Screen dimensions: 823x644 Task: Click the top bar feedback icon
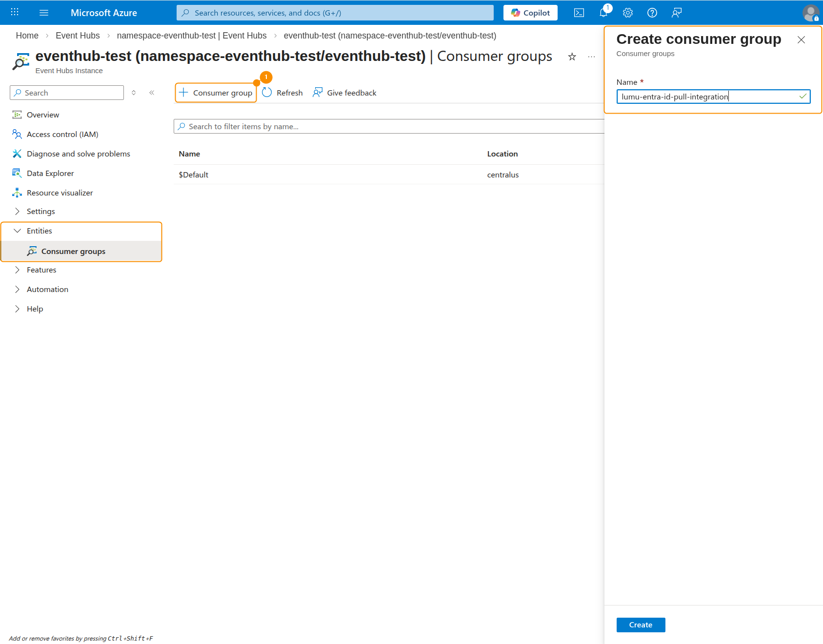pyautogui.click(x=676, y=13)
